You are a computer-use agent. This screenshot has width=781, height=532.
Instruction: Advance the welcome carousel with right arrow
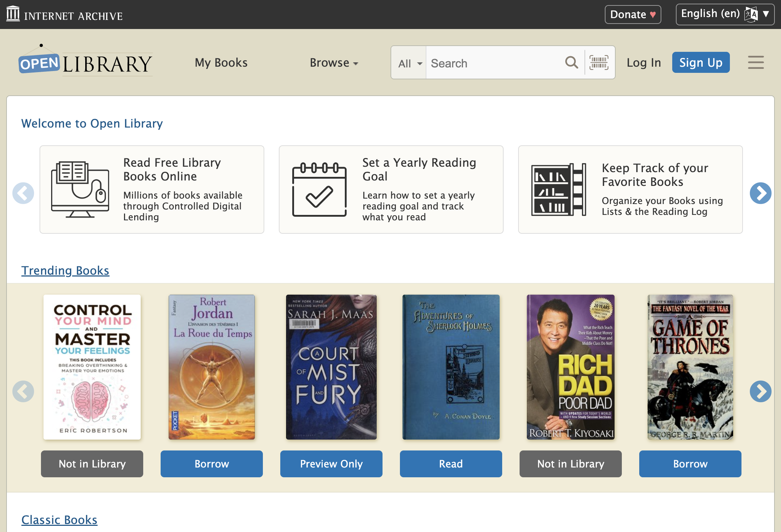click(x=760, y=193)
